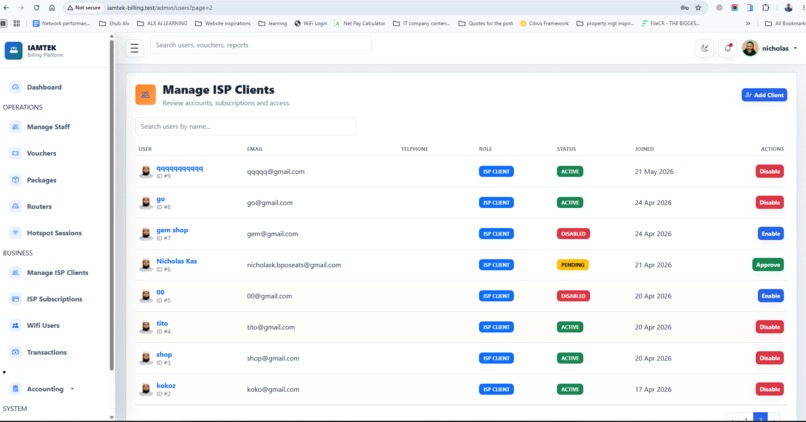Open the saved passwords key icon
The height and width of the screenshot is (422, 806).
click(x=684, y=8)
